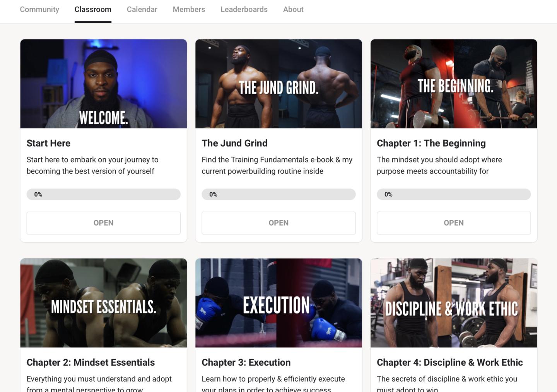Open MINDSET ESSENTIALS thumbnail image
The image size is (557, 392).
103,303
